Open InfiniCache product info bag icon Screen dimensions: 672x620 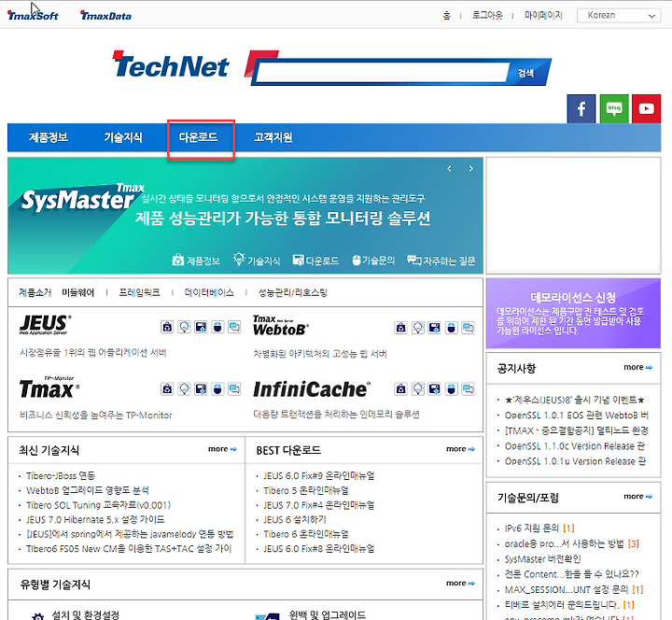[400, 388]
